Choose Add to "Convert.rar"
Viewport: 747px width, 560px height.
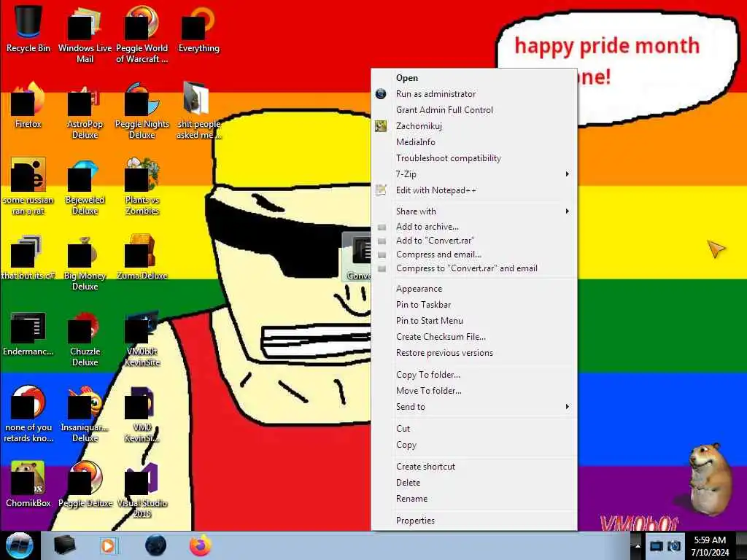point(473,241)
